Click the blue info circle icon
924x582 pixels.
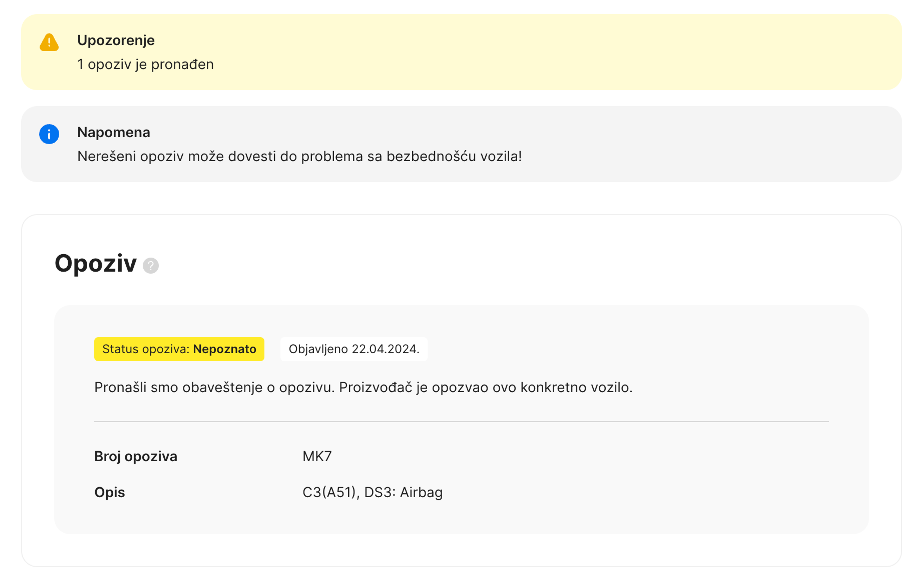tap(49, 134)
